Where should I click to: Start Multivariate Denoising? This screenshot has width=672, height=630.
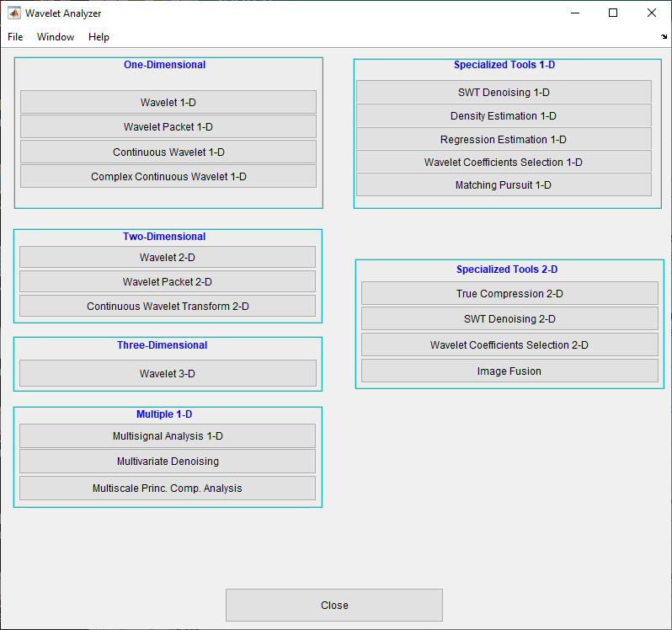pos(167,462)
